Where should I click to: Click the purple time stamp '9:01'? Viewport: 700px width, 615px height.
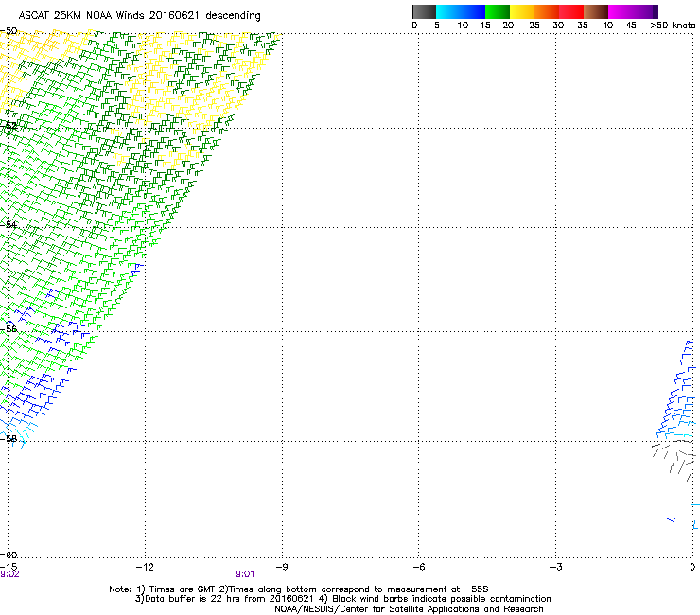245,574
